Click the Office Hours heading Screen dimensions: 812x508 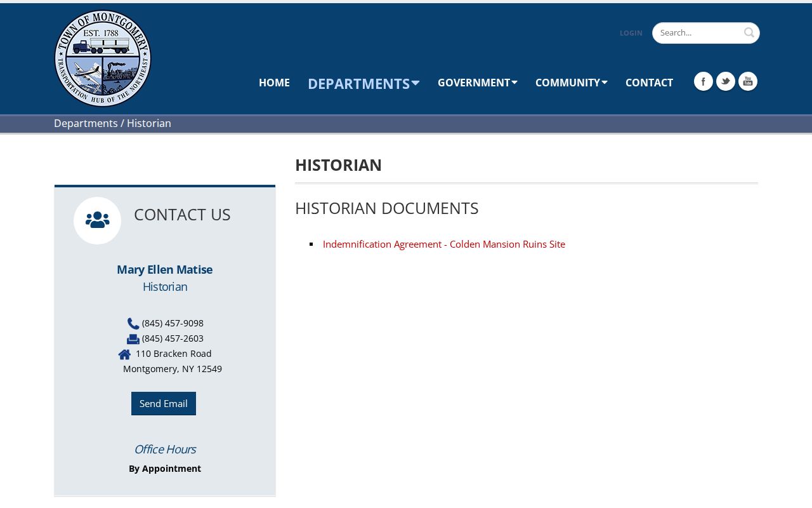point(165,449)
